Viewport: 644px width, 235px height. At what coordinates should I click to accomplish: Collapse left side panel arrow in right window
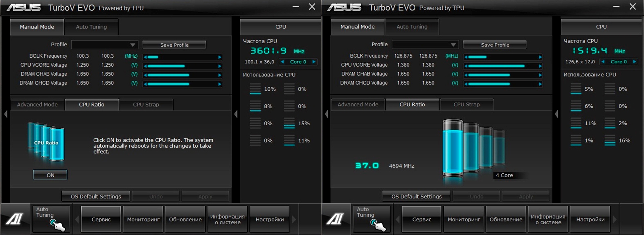[326, 114]
